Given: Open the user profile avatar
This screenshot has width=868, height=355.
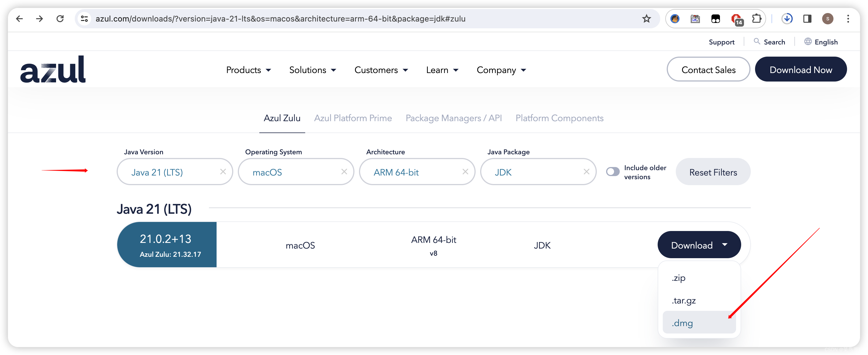Looking at the screenshot, I should [828, 18].
